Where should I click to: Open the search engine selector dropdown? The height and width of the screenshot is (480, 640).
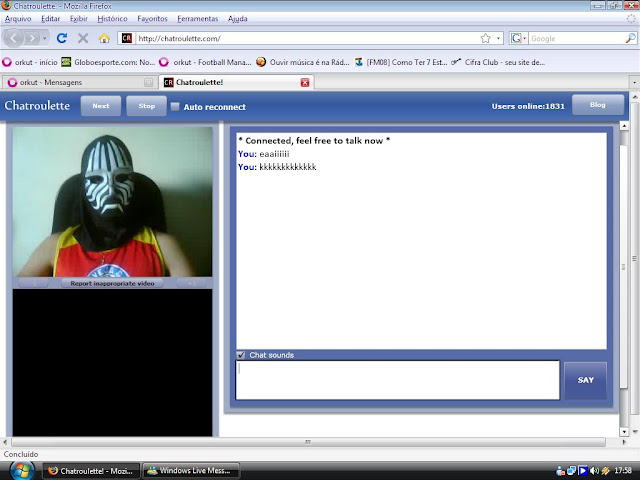[519, 38]
